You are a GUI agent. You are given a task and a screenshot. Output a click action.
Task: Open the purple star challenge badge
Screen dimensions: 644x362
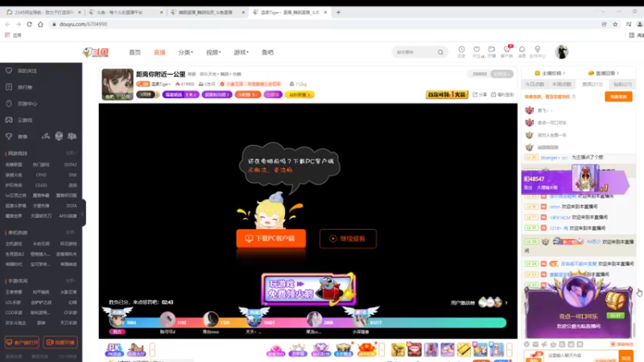coord(180,94)
